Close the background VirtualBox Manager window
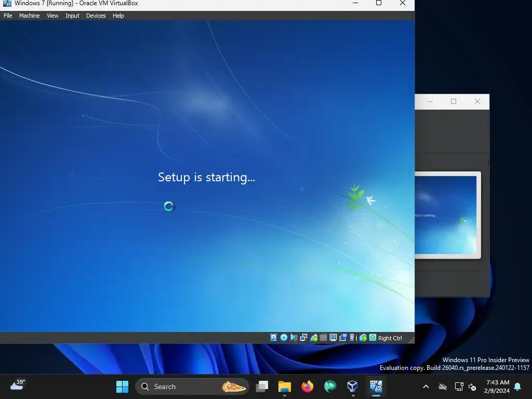532x399 pixels. (x=477, y=101)
